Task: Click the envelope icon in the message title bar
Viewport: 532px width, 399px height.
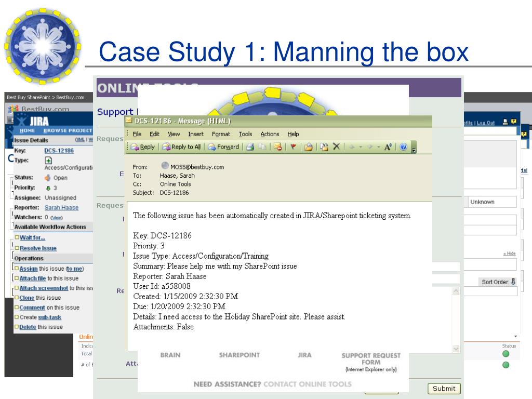Action: pos(129,120)
